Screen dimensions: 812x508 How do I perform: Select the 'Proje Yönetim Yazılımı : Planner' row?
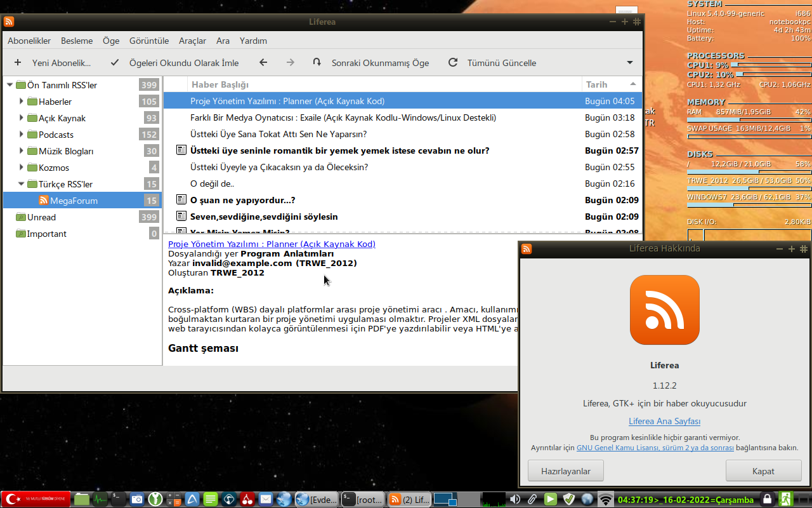[403, 101]
